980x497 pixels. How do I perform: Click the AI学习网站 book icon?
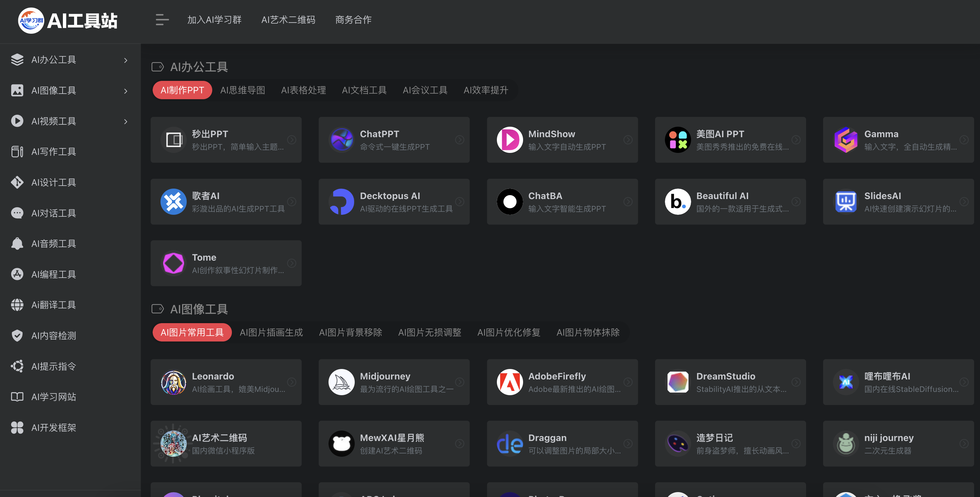(17, 397)
